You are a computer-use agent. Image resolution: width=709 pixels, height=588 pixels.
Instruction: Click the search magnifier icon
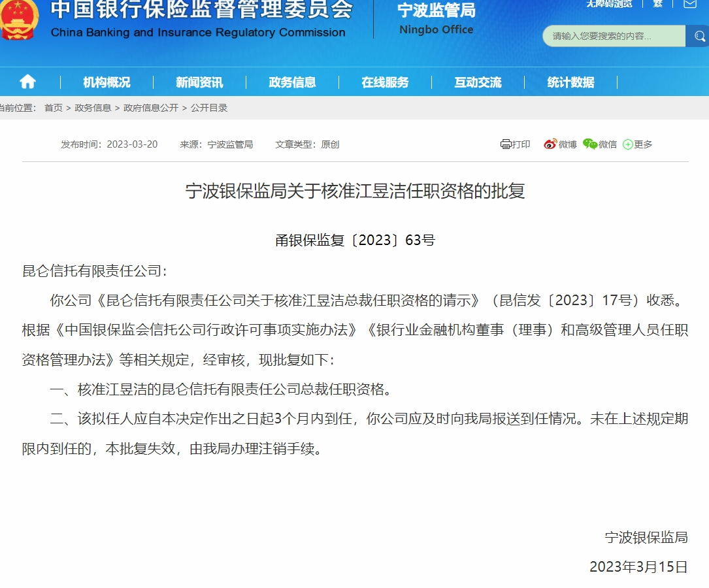pyautogui.click(x=699, y=36)
